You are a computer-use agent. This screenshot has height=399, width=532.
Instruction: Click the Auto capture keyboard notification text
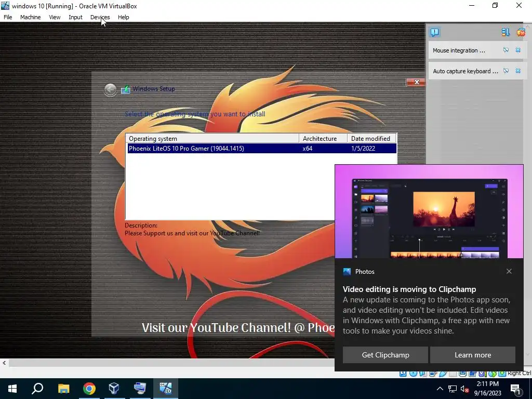[465, 71]
